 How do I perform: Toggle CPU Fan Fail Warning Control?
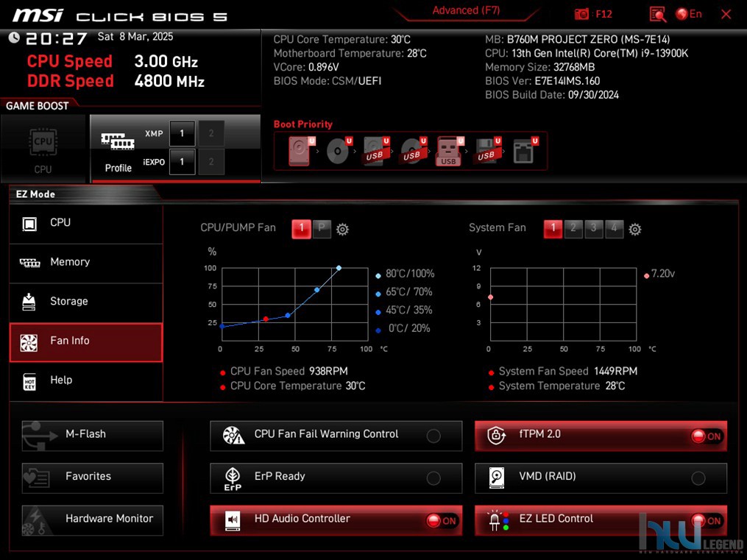[x=433, y=436]
